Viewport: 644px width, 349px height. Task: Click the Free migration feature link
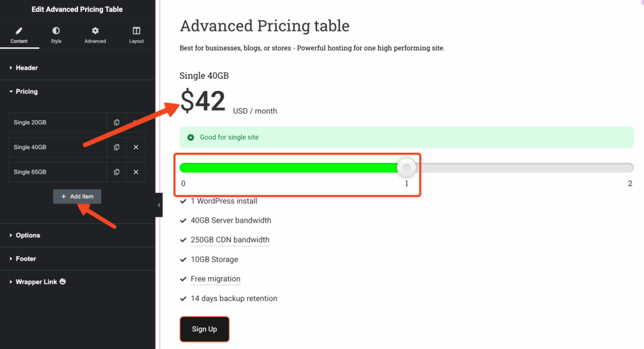[x=215, y=279]
